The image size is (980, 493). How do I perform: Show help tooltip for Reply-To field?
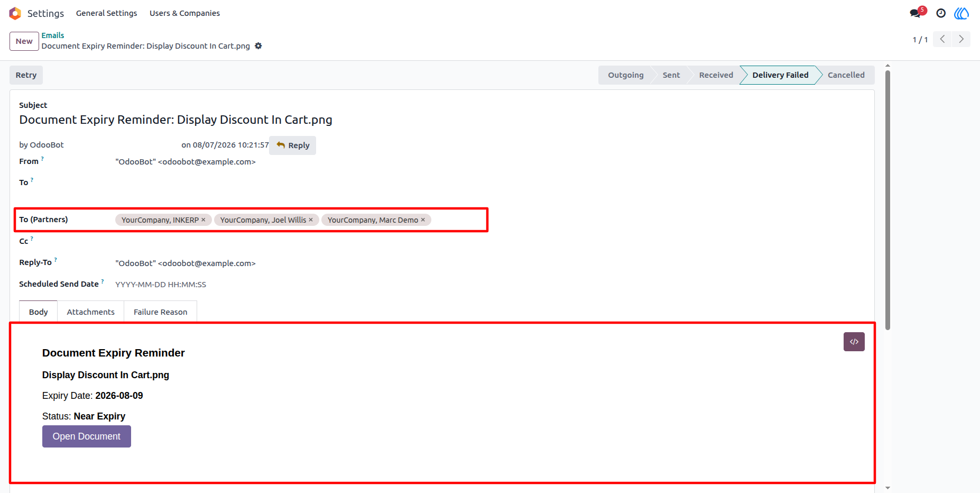click(56, 260)
